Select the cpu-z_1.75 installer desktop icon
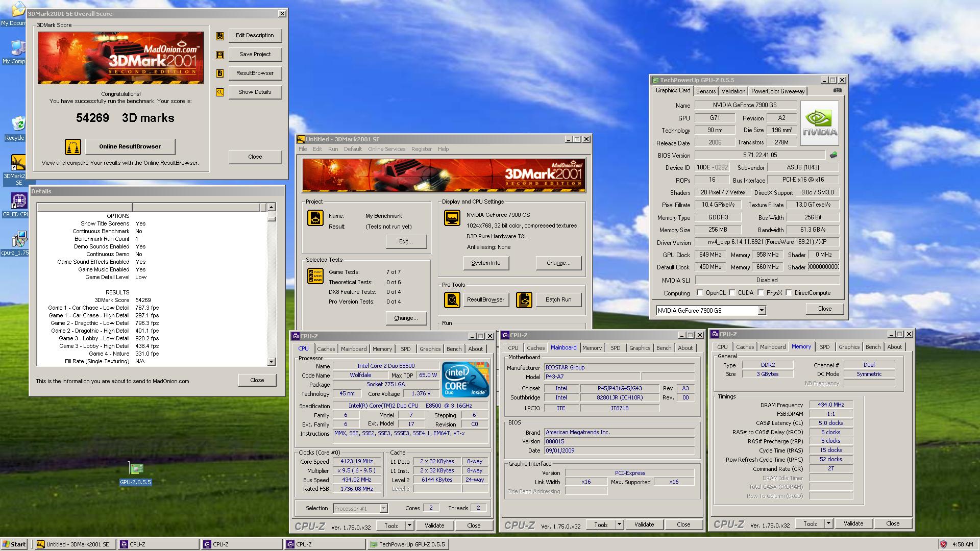Screen dimensions: 980x551 [18, 243]
